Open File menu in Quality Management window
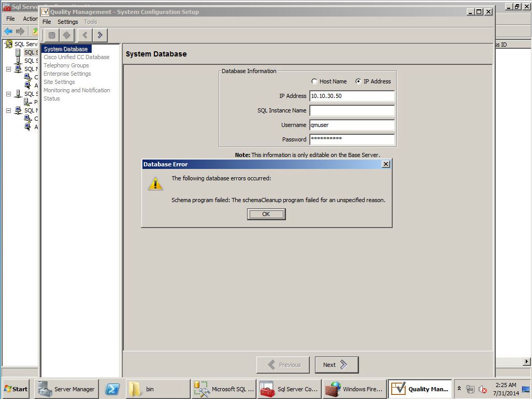Screen dimensions: 532x399 tap(47, 22)
